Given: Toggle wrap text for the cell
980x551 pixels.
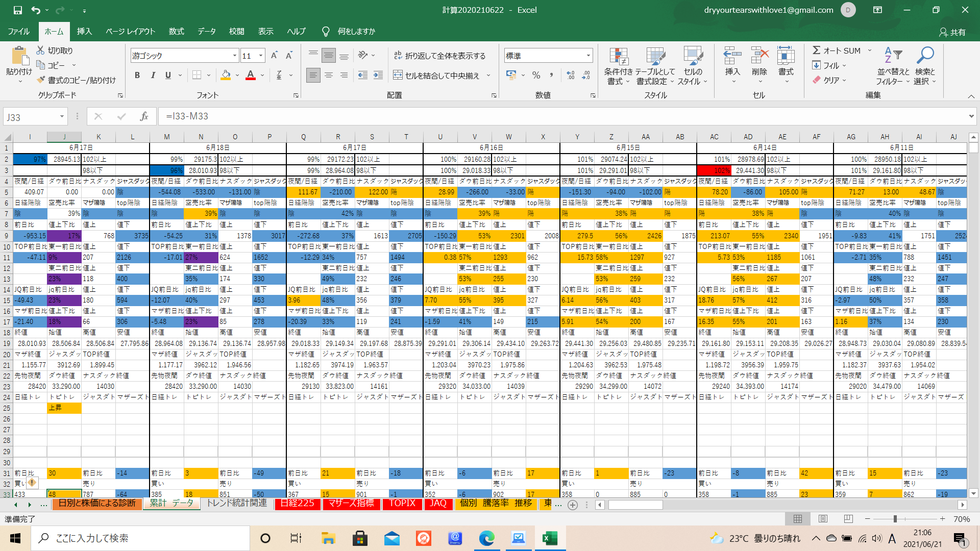Looking at the screenshot, I should (440, 56).
